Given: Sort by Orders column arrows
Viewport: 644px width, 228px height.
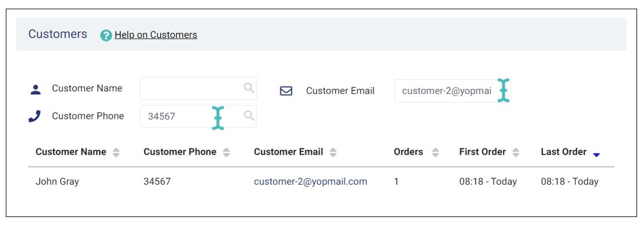Looking at the screenshot, I should (x=435, y=152).
